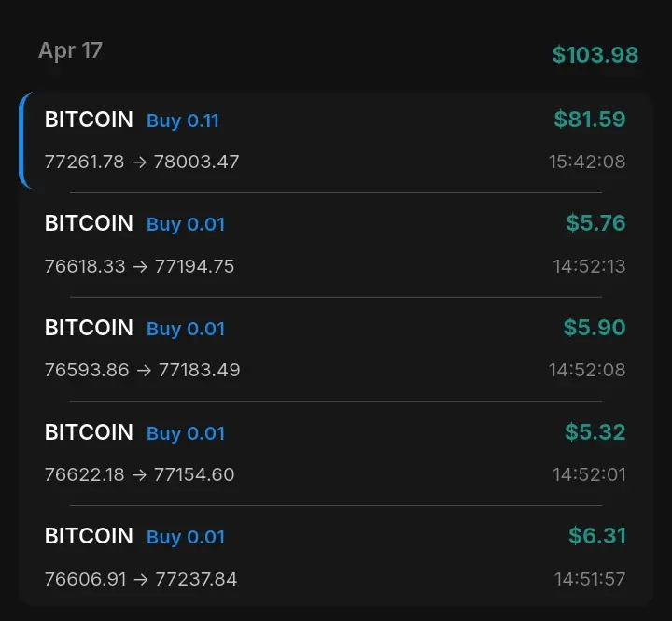Click the 76622.18 → 77154.60 price range
672x621 pixels.
pos(139,474)
